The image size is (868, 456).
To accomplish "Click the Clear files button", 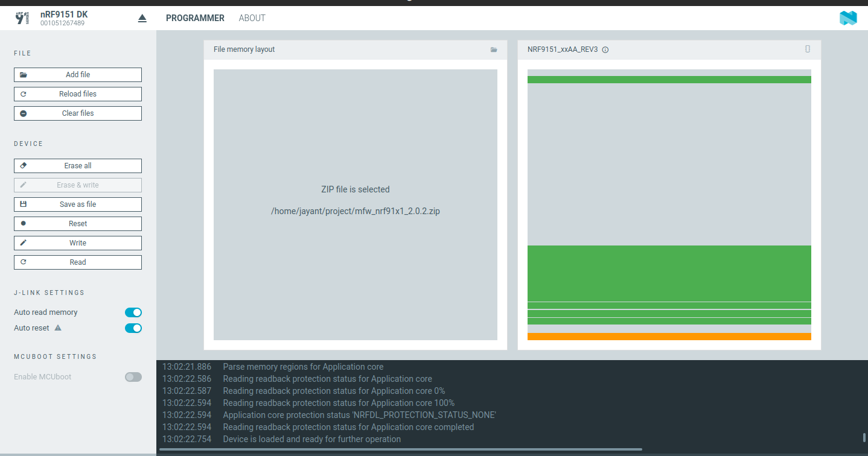I will tap(78, 113).
